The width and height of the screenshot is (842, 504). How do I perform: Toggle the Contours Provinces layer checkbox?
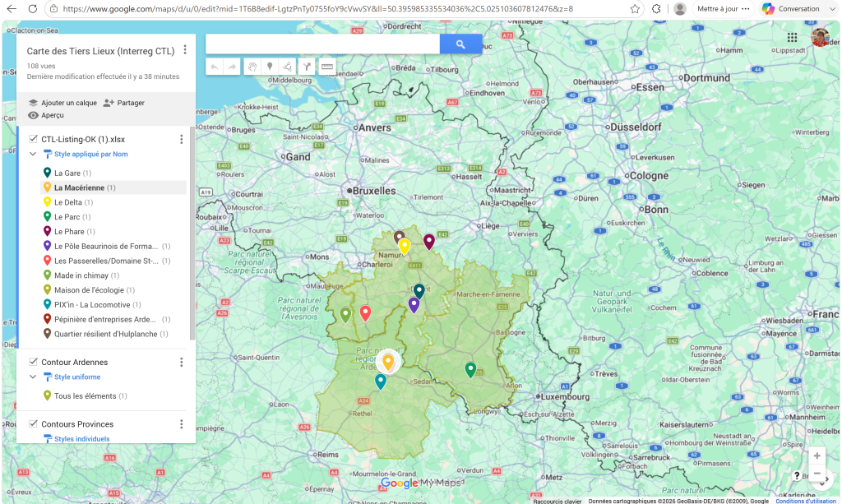click(x=33, y=423)
